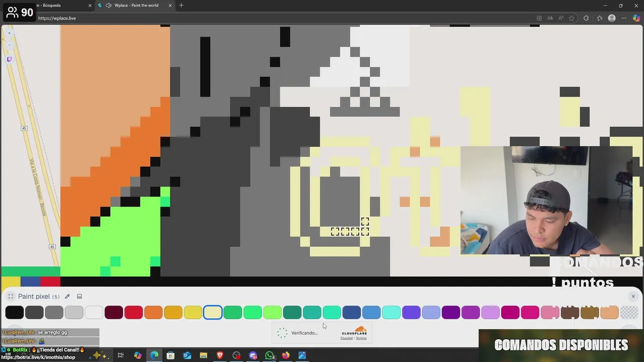Pick the orange color swatch
644x362 pixels.
(x=153, y=312)
